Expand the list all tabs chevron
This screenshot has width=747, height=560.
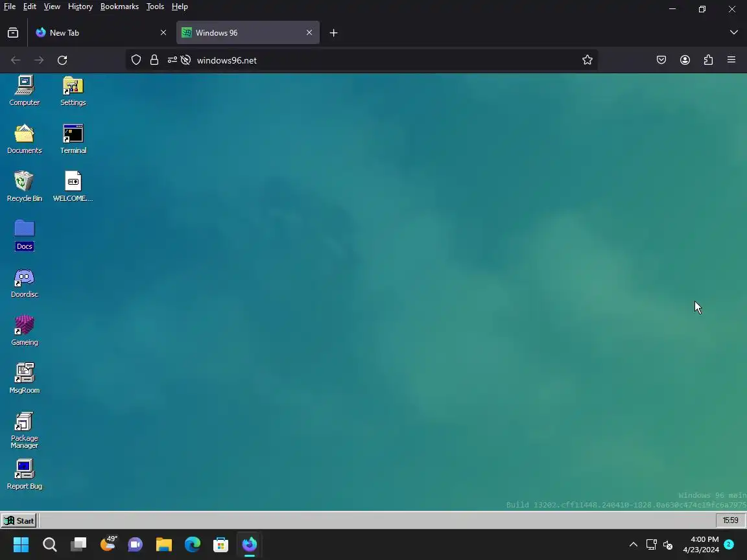pos(733,32)
